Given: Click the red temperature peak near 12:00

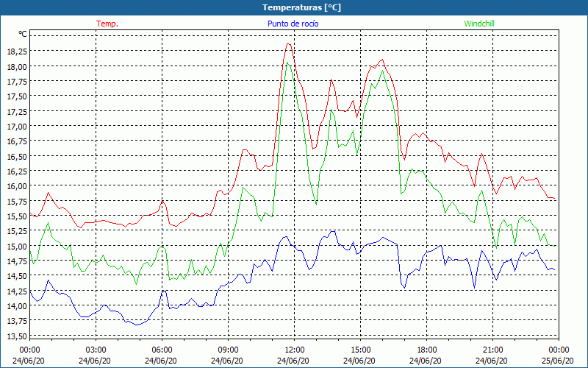Looking at the screenshot, I should (289, 44).
